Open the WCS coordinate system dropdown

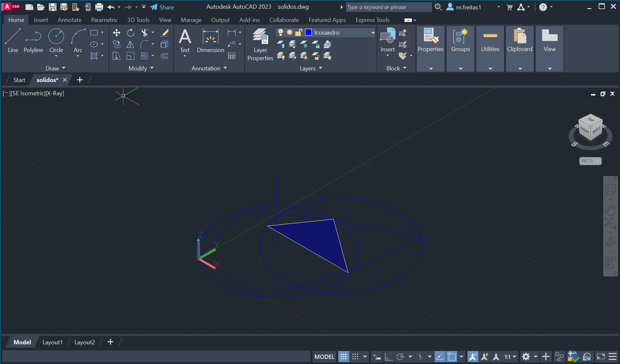(x=590, y=161)
